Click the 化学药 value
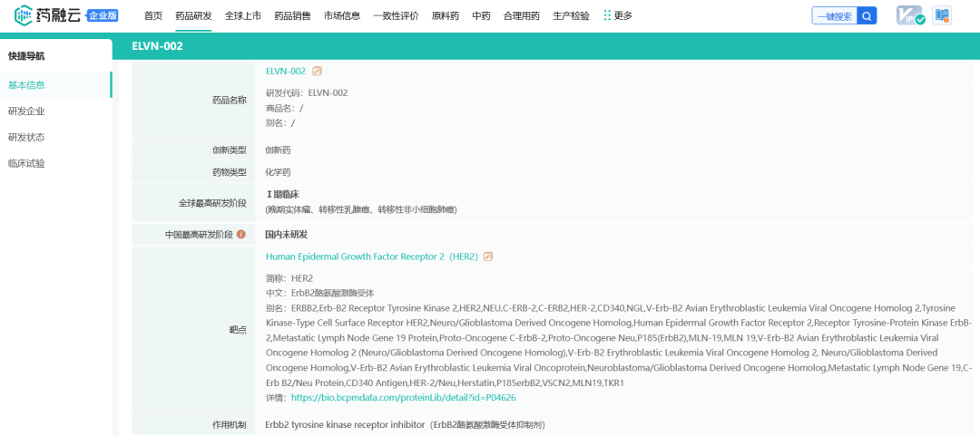 [278, 172]
